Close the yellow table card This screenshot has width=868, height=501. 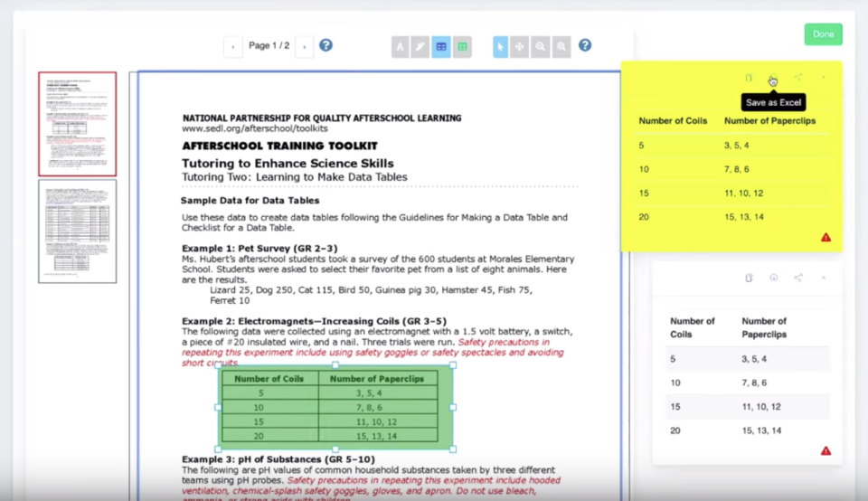(823, 78)
